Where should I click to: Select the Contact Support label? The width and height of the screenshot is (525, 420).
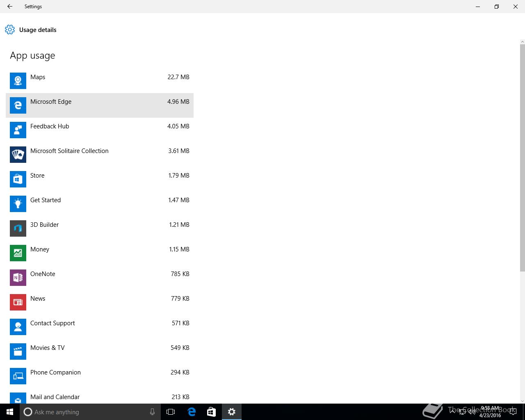coord(52,323)
